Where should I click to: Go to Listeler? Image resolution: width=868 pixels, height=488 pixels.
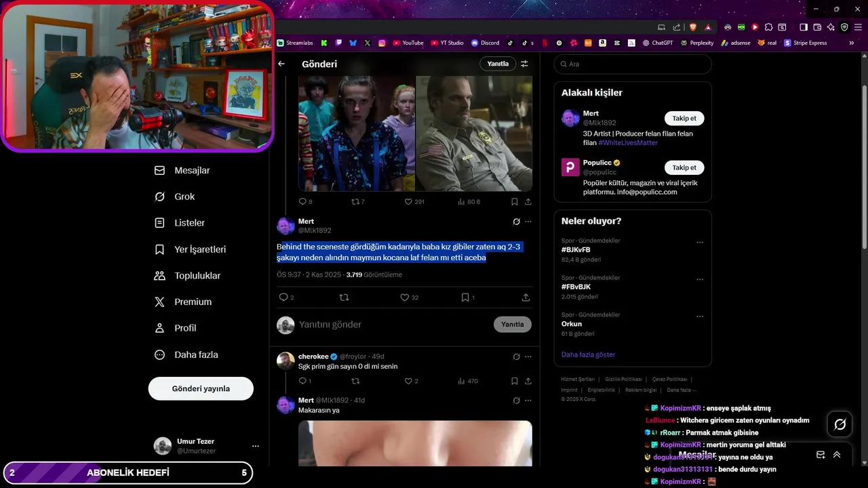(x=180, y=223)
